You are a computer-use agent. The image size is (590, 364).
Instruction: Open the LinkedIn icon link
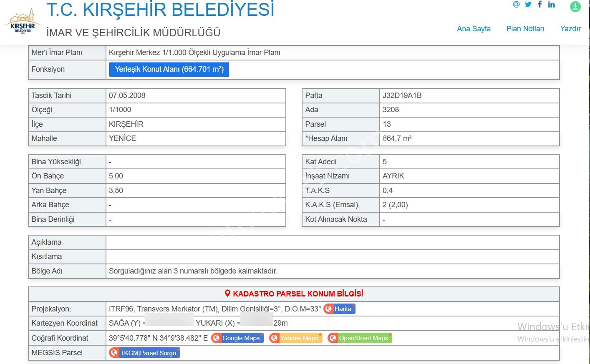click(552, 5)
